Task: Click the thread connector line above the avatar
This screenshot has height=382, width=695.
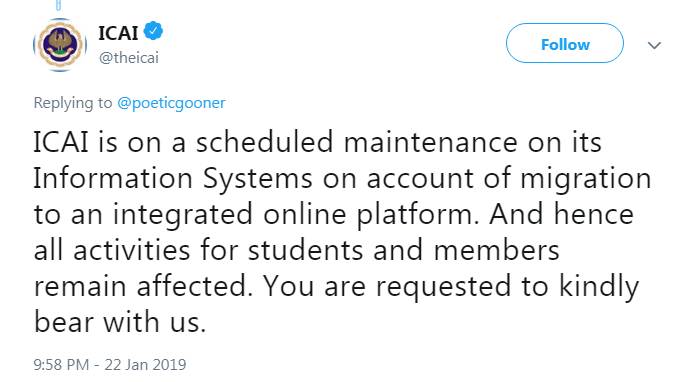Action: click(x=58, y=5)
